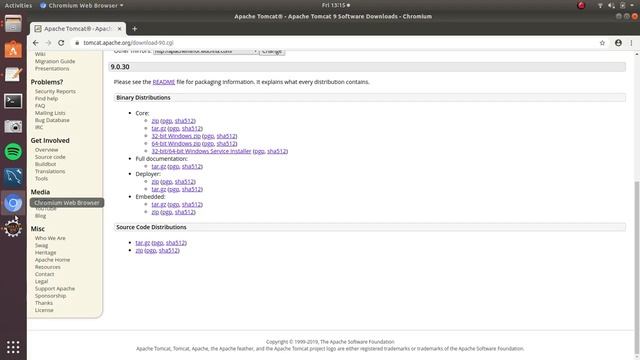Launch the screenshot camera app in dock
The height and width of the screenshot is (360, 640).
click(x=13, y=127)
